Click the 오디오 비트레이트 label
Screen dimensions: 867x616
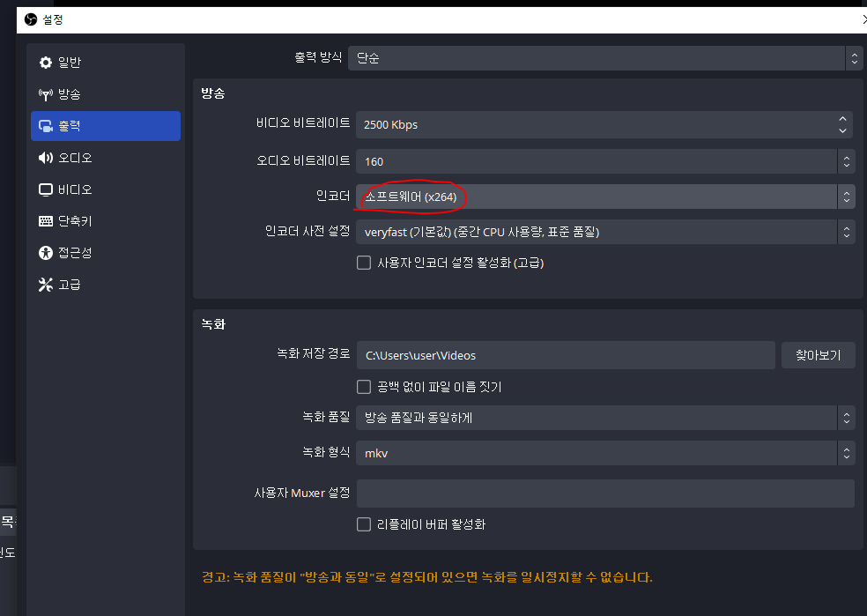pyautogui.click(x=303, y=161)
